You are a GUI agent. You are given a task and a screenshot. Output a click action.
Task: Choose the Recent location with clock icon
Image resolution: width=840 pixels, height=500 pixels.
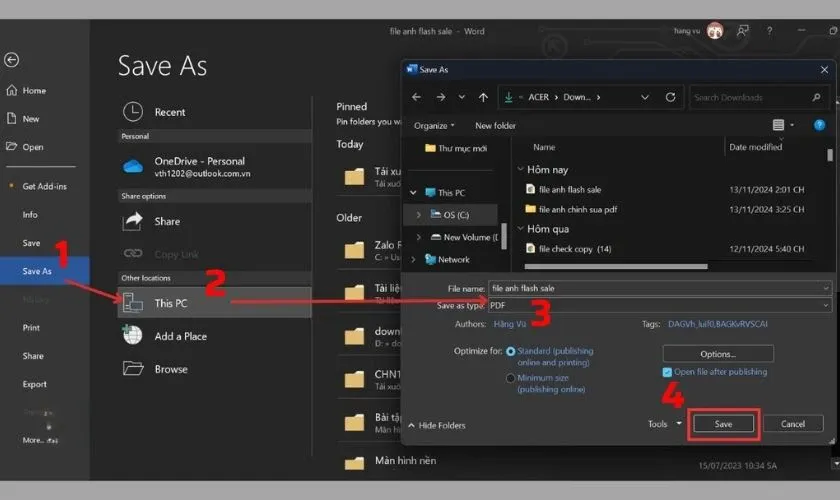pyautogui.click(x=214, y=112)
